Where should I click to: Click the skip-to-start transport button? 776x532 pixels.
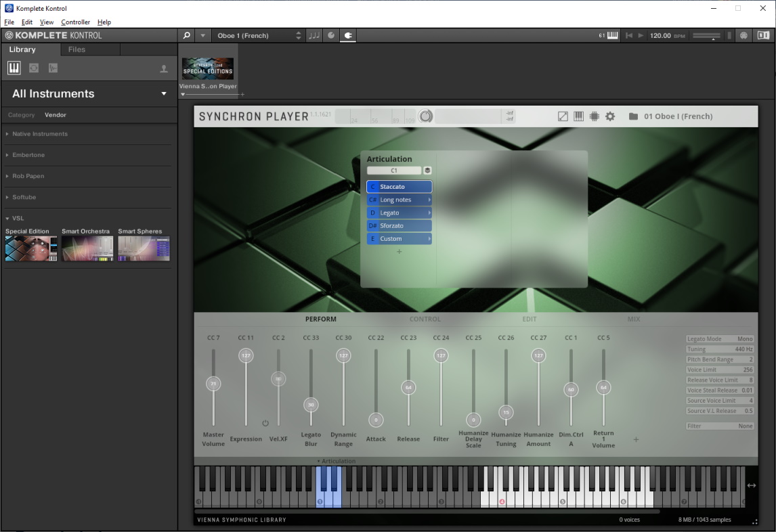point(628,36)
